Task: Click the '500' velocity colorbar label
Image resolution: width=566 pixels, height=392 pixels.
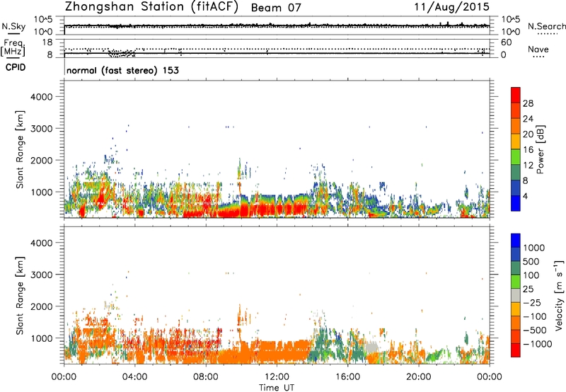Action: point(531,262)
